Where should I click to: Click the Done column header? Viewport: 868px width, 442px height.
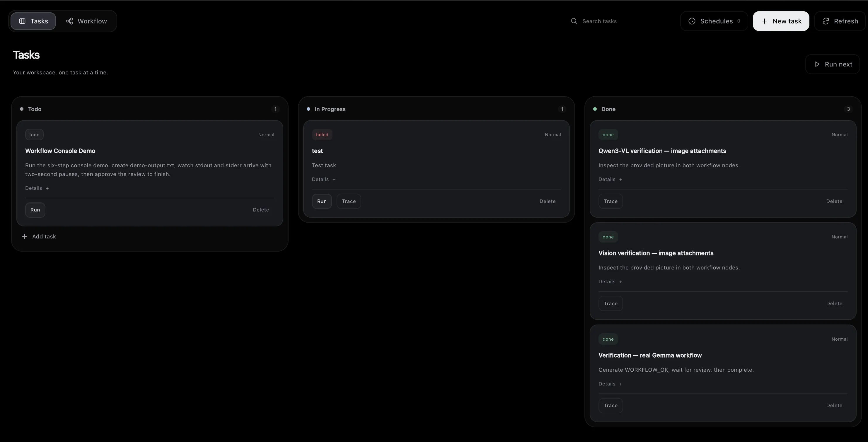click(x=608, y=109)
